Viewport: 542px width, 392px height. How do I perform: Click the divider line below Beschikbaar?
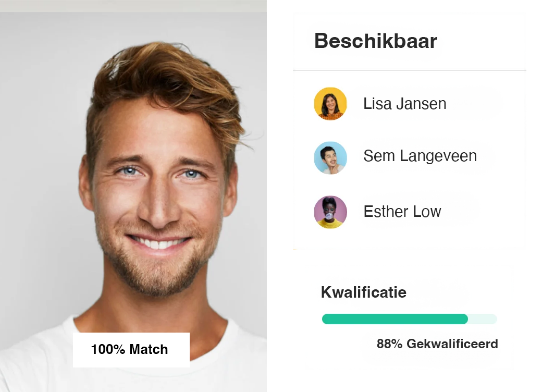[x=409, y=70]
